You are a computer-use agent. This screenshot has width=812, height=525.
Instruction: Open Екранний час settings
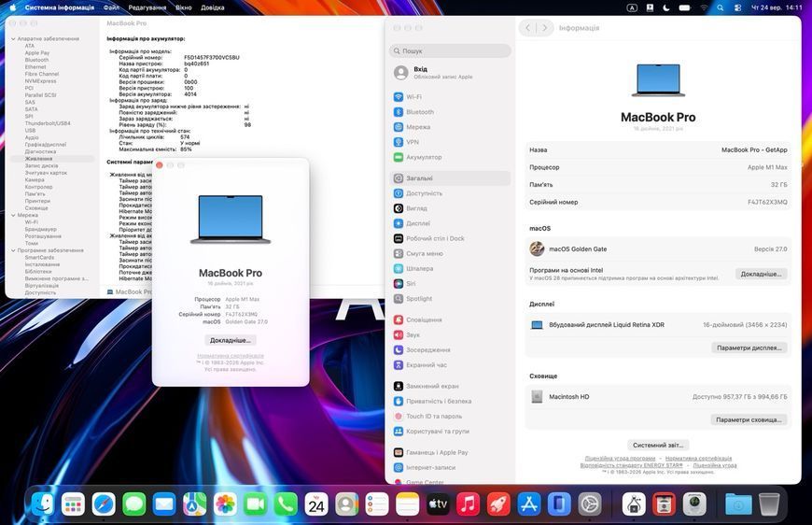(x=450, y=365)
